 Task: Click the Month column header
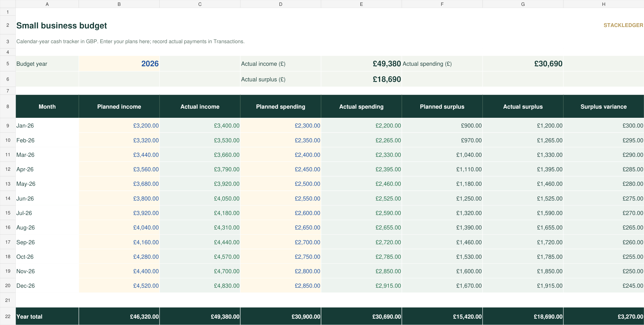click(47, 107)
